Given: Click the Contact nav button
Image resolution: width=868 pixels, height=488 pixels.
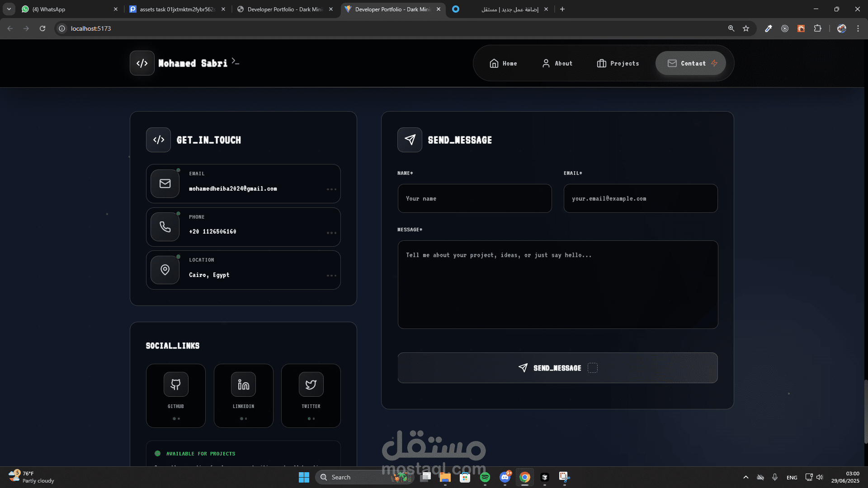Looking at the screenshot, I should (x=690, y=63).
